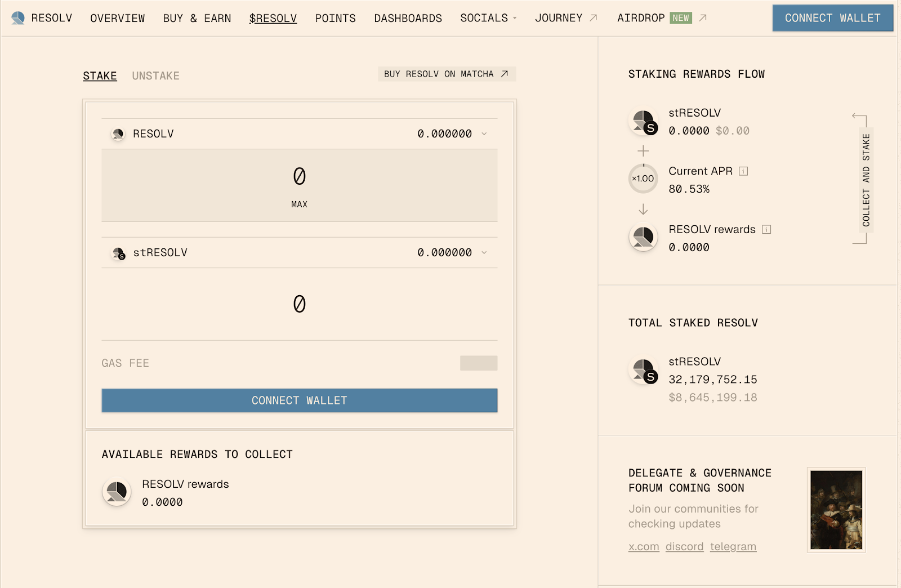The height and width of the screenshot is (588, 901).
Task: Click the Current APR info icon
Action: (743, 171)
